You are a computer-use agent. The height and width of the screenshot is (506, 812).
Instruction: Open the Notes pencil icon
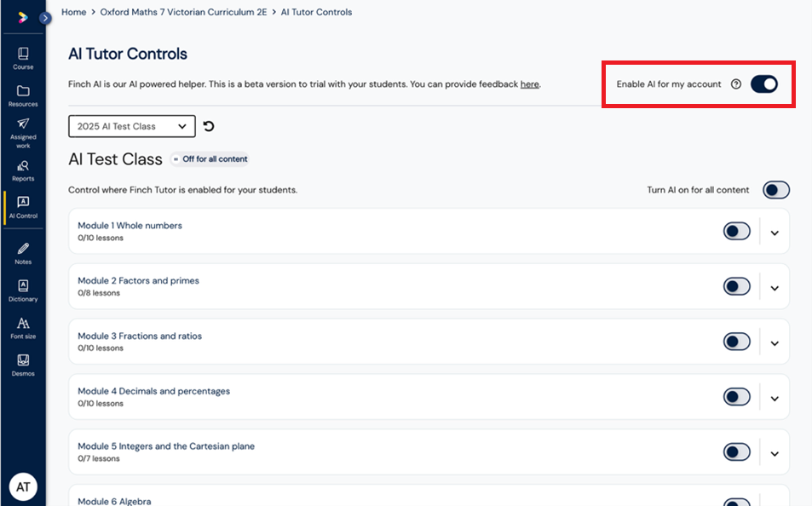coord(23,254)
